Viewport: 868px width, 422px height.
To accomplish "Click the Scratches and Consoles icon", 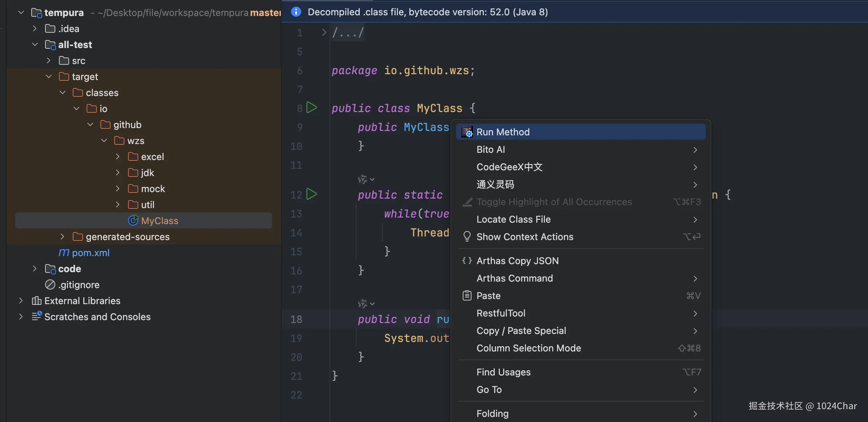I will [36, 316].
